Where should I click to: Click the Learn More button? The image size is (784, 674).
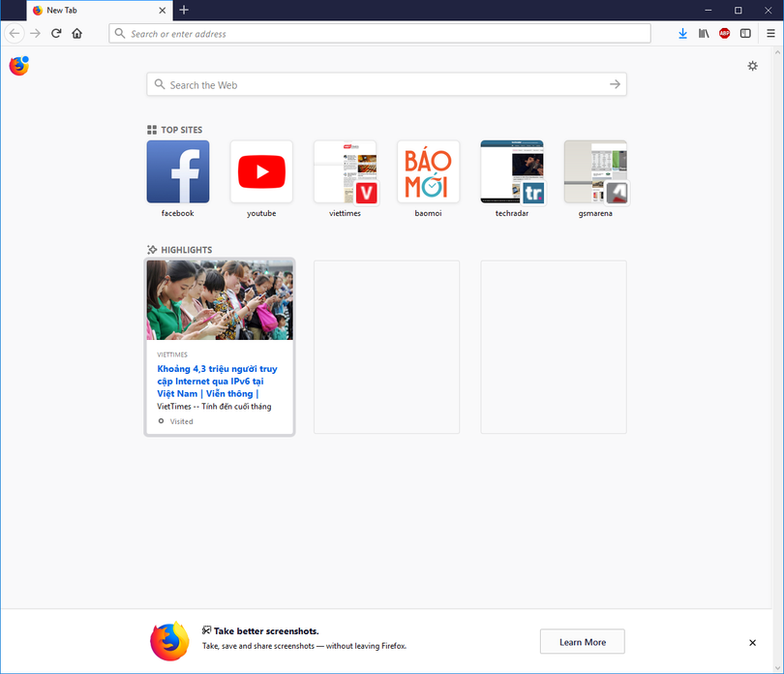582,641
